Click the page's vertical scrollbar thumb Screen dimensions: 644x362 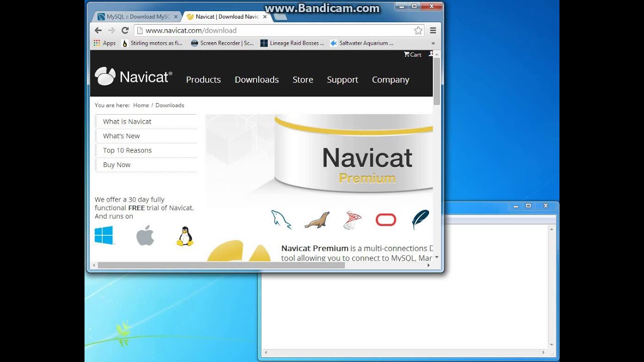[437, 80]
